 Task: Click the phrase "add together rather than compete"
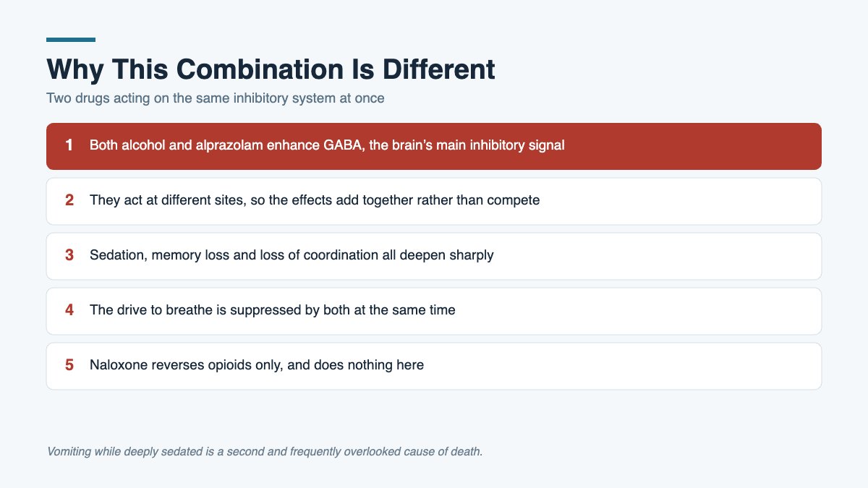(443, 200)
